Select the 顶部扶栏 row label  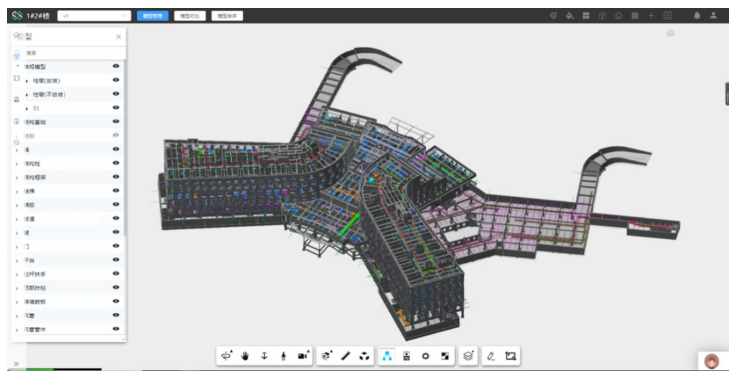35,288
